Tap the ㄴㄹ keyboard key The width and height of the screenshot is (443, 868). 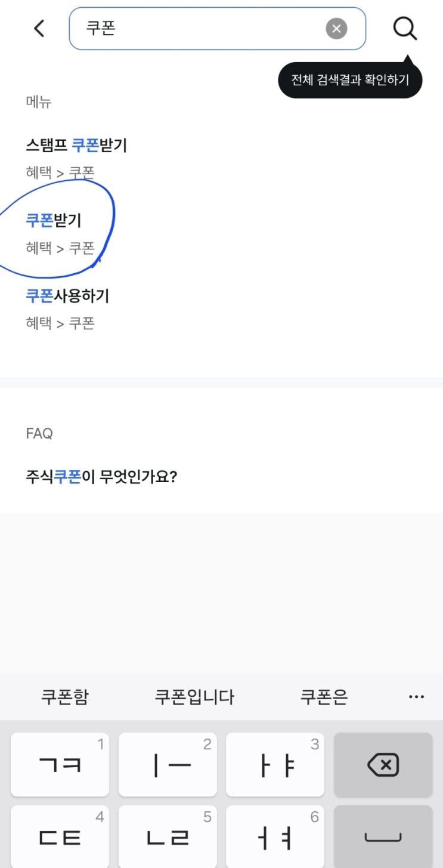pos(168,837)
